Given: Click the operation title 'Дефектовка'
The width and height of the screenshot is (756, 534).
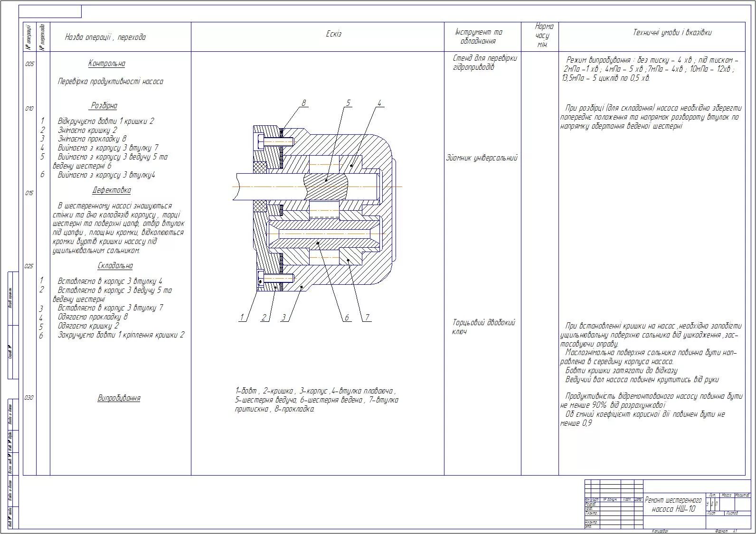Looking at the screenshot, I should pyautogui.click(x=112, y=190).
